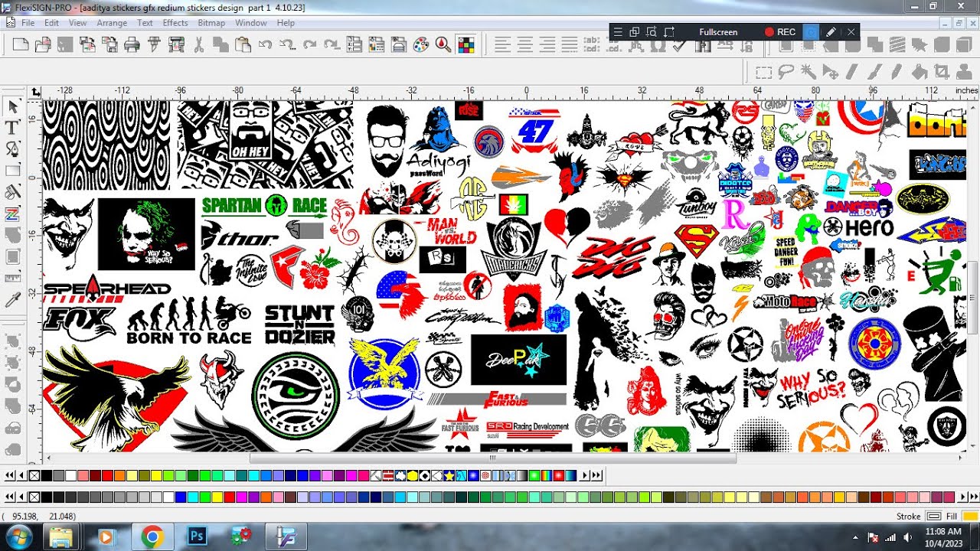
Task: Undo the last action
Action: point(266,44)
